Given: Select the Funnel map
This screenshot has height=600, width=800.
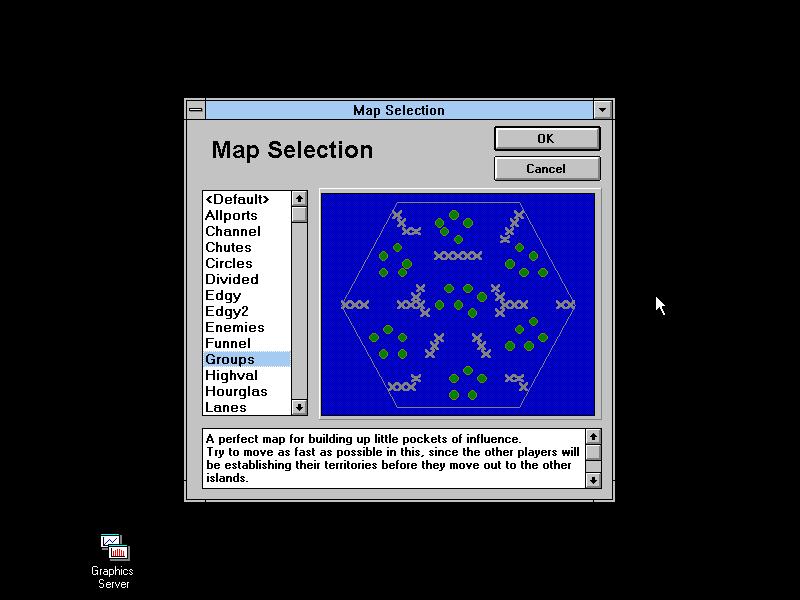Looking at the screenshot, I should pyautogui.click(x=247, y=343).
